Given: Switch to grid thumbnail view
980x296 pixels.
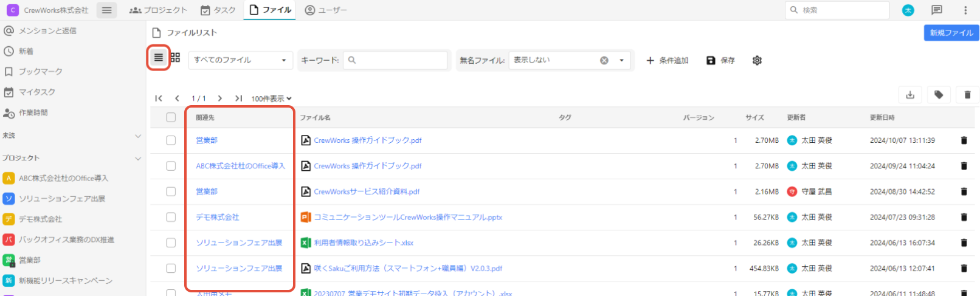Looking at the screenshot, I should pyautogui.click(x=175, y=58).
